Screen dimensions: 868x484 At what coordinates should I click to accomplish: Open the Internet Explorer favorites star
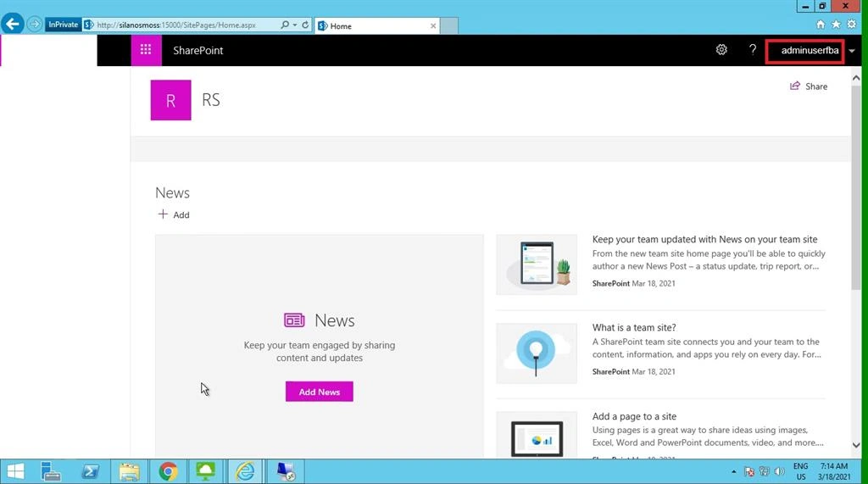836,25
